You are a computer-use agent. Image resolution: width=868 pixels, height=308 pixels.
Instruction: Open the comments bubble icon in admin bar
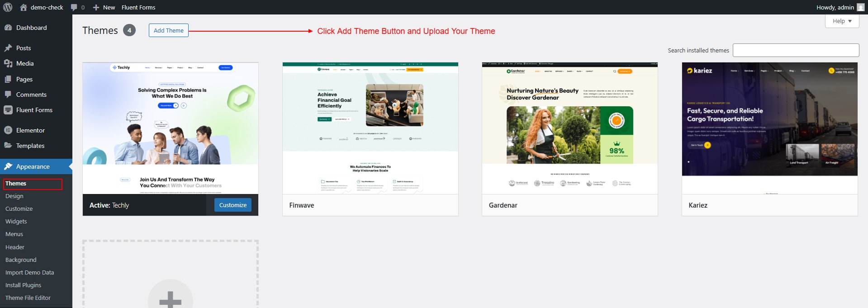coord(74,8)
